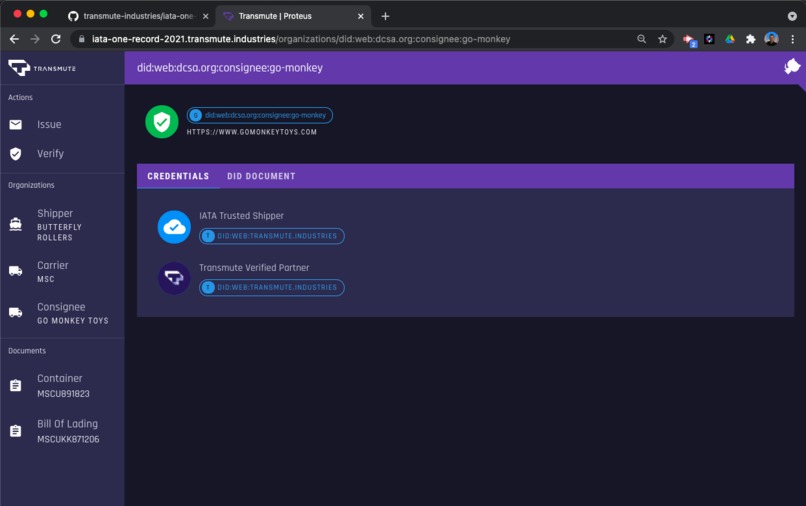Close the GitHub browser tab
This screenshot has width=806, height=506.
[x=206, y=16]
